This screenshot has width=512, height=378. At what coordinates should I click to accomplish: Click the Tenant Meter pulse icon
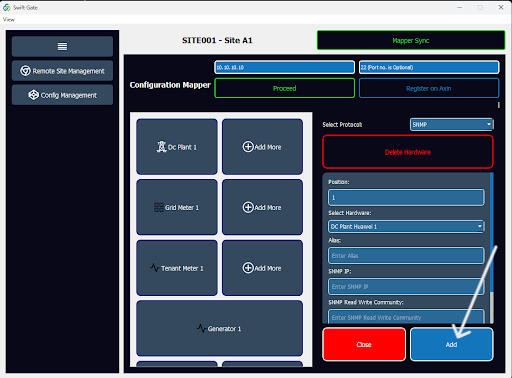pyautogui.click(x=154, y=268)
